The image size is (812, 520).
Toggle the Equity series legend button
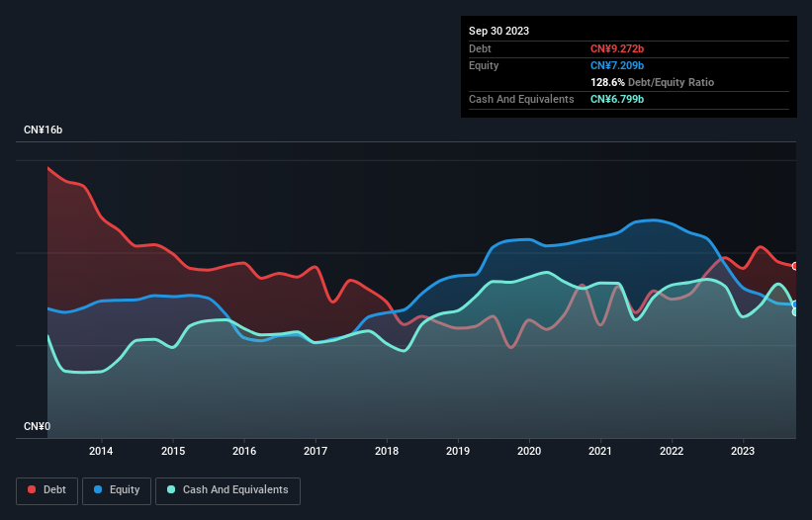[x=117, y=490]
